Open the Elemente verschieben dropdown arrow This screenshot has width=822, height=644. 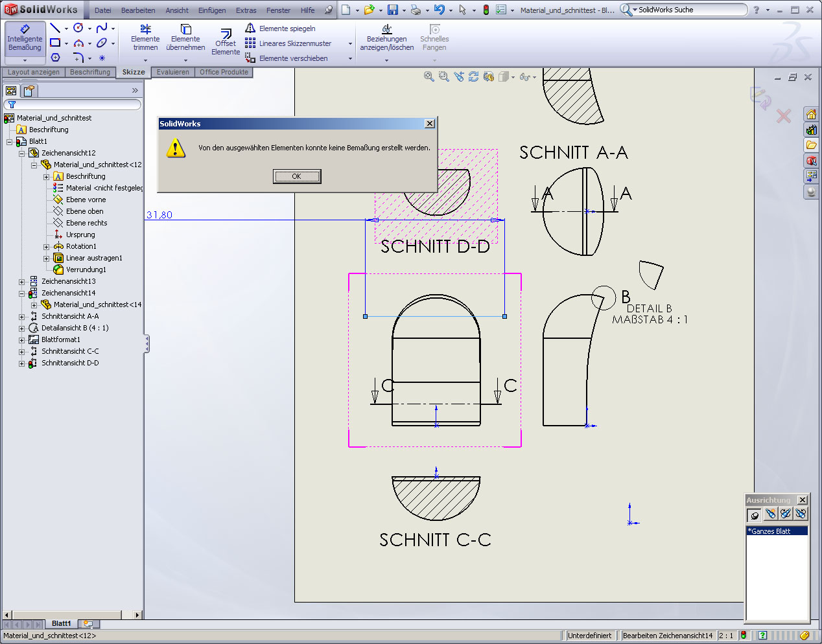click(350, 59)
